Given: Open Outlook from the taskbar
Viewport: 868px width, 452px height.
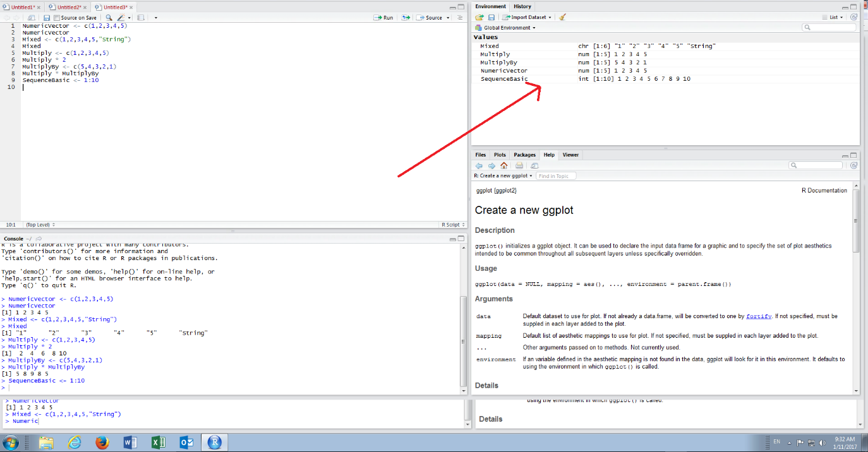Looking at the screenshot, I should coord(186,443).
